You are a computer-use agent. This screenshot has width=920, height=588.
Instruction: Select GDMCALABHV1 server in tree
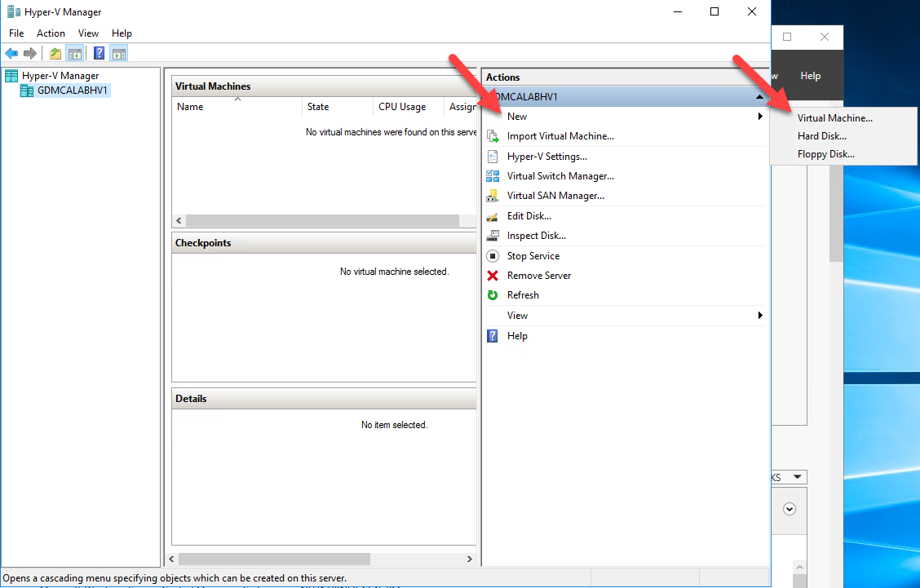coord(72,91)
